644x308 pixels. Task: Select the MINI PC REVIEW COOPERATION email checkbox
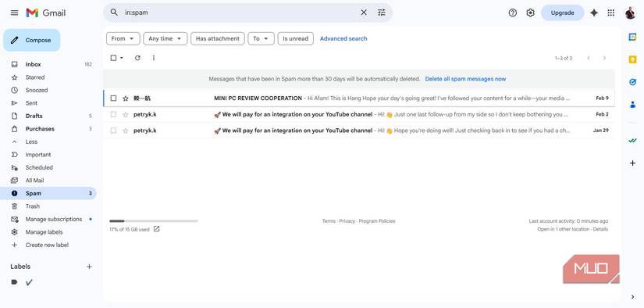point(113,98)
